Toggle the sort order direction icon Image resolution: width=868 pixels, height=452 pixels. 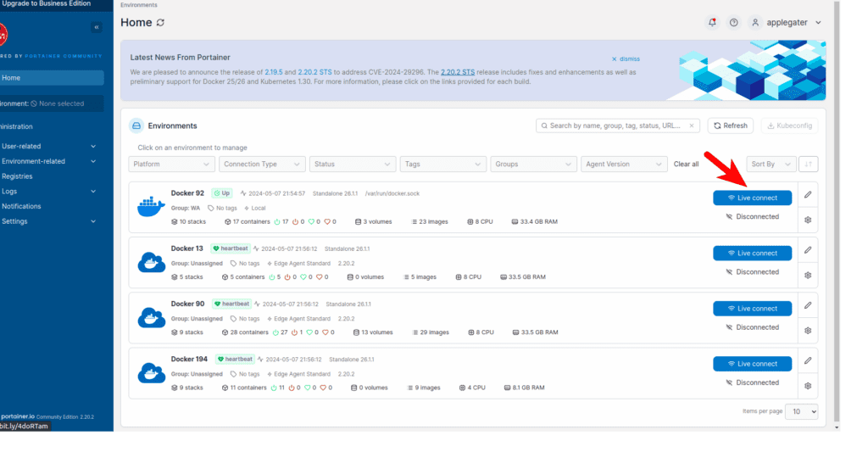809,164
